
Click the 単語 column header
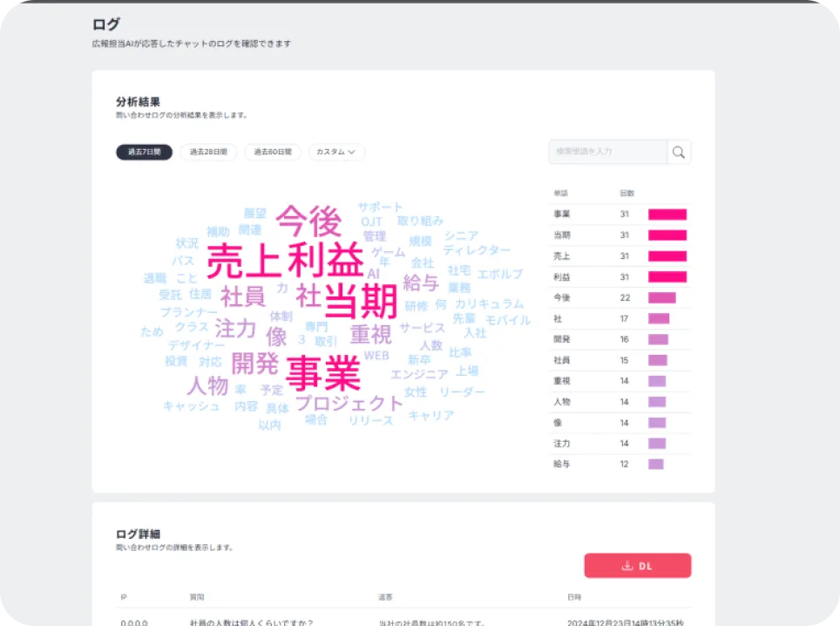[560, 193]
